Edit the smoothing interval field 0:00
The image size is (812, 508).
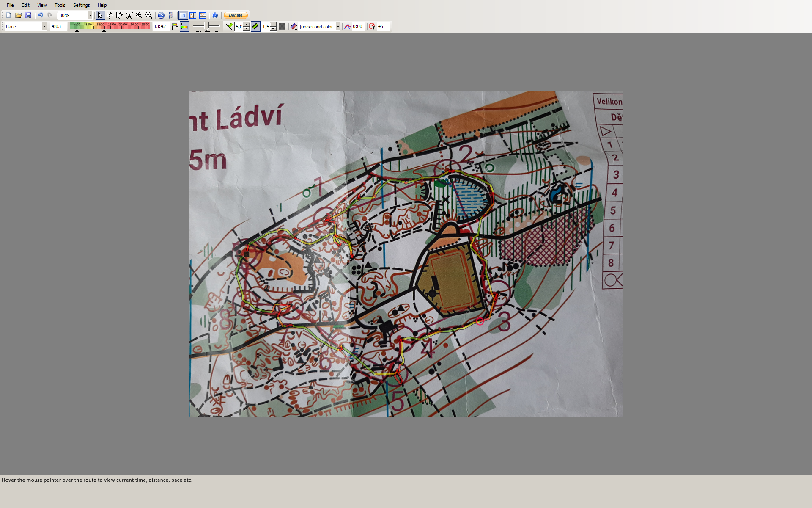point(358,26)
